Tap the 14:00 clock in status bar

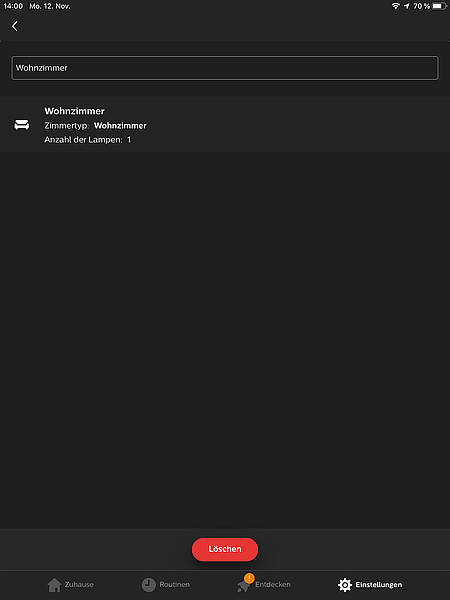coord(13,6)
